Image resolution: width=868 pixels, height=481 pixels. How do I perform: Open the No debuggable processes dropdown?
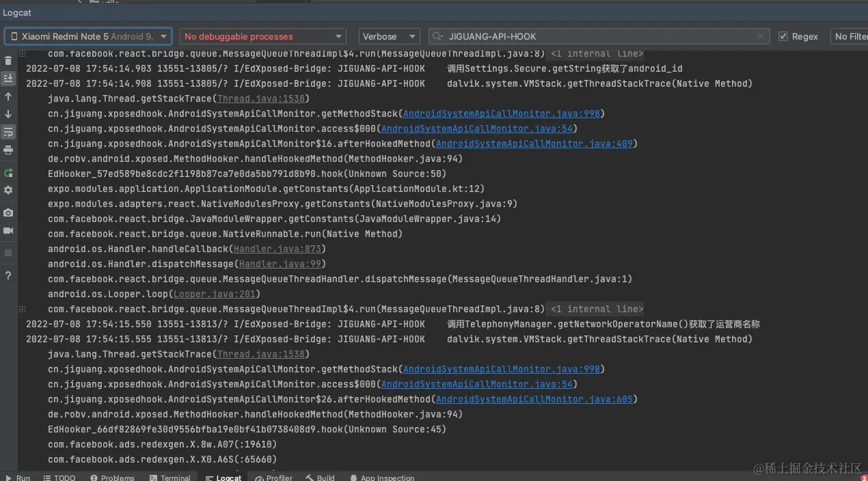[264, 36]
